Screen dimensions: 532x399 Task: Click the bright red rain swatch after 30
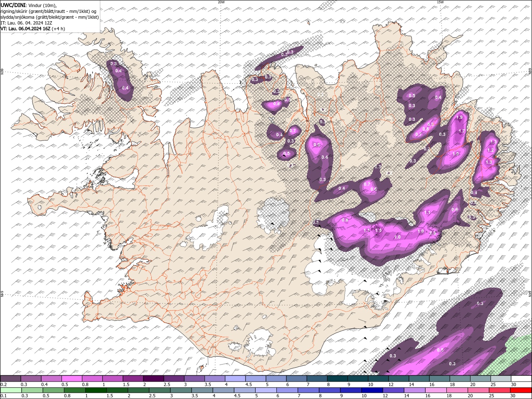pyautogui.click(x=521, y=390)
